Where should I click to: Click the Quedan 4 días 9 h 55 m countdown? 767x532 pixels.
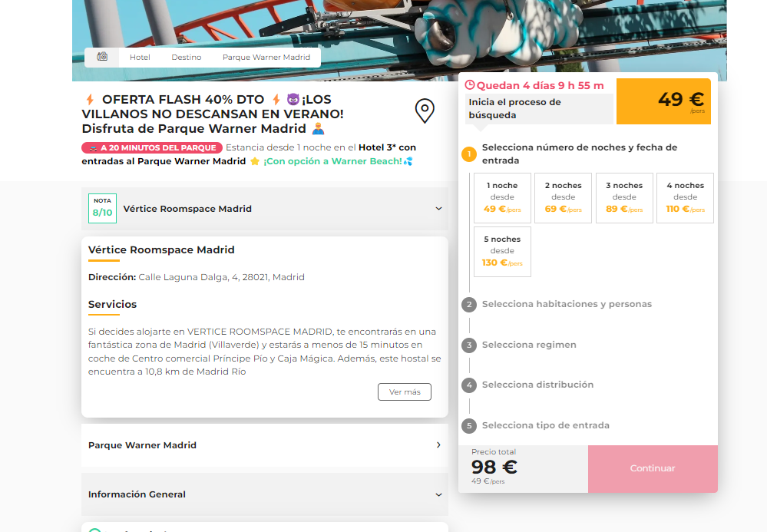click(540, 85)
